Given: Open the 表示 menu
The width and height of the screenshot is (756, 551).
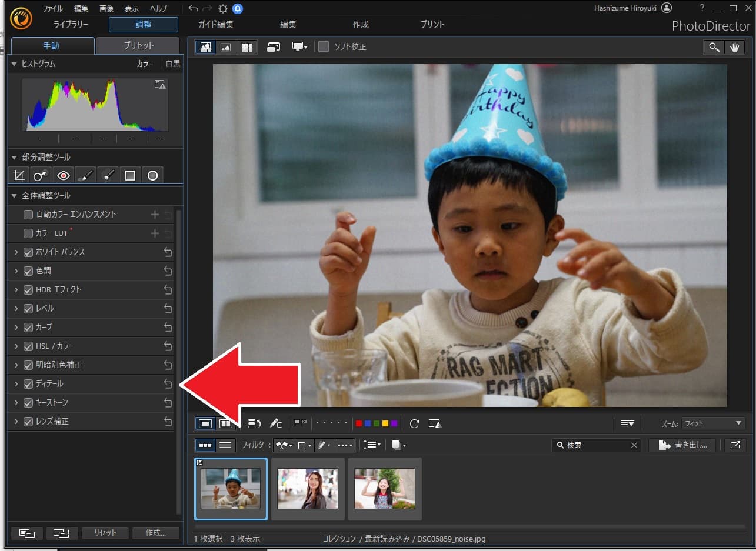Looking at the screenshot, I should click(131, 8).
